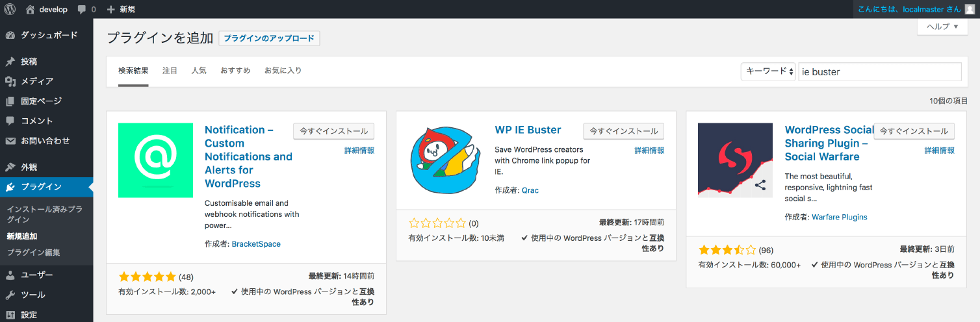Open author link BracketSpace
The width and height of the screenshot is (980, 322).
tap(256, 244)
